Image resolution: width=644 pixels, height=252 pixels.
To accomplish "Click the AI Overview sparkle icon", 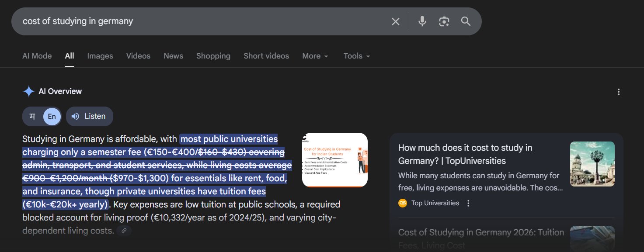I will pos(28,91).
